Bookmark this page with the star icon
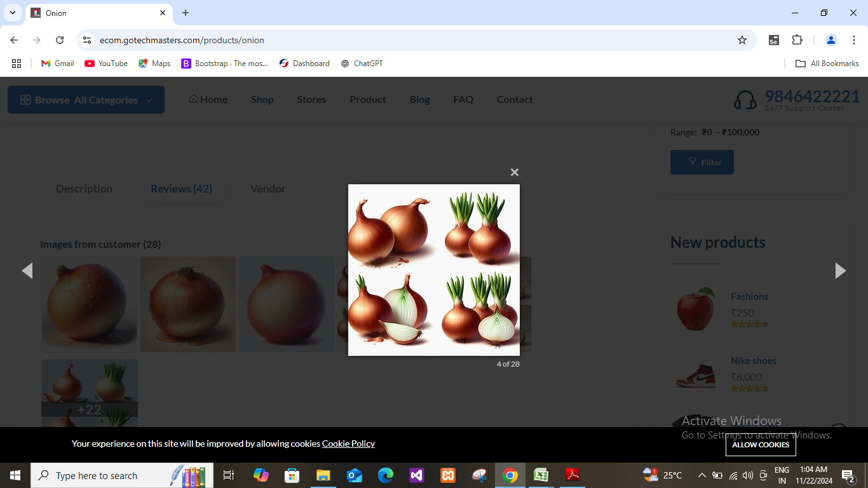868x488 pixels. pyautogui.click(x=742, y=40)
